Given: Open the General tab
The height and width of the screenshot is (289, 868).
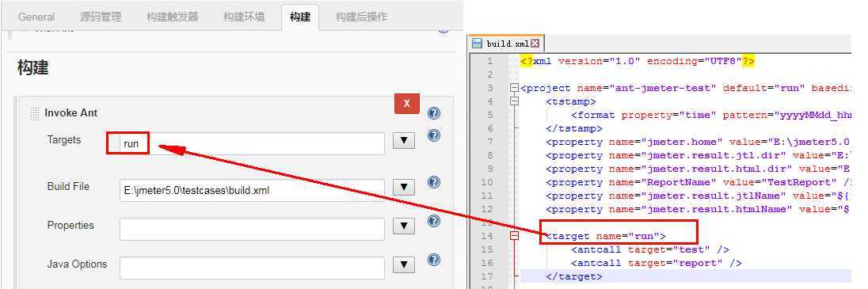Looking at the screenshot, I should pos(36,17).
